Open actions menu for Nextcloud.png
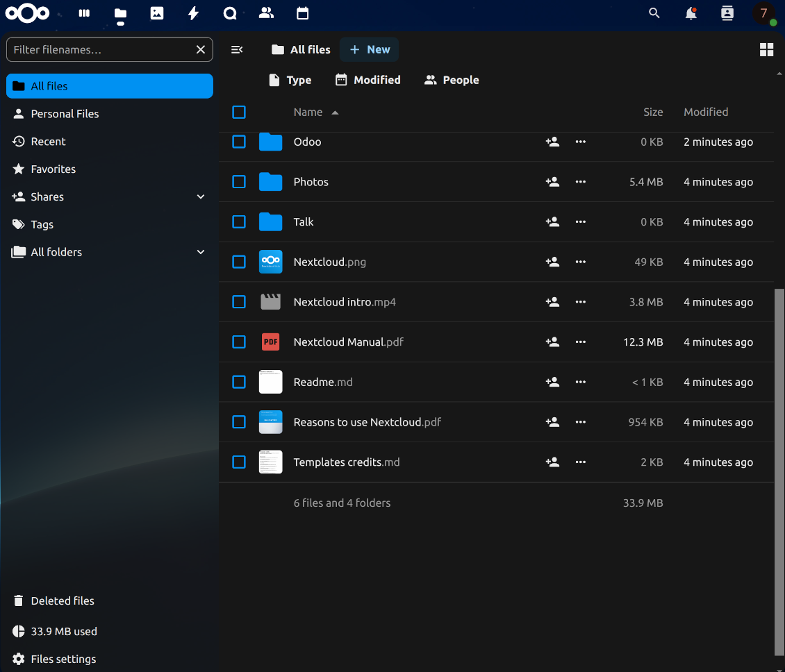The width and height of the screenshot is (785, 672). [x=580, y=262]
